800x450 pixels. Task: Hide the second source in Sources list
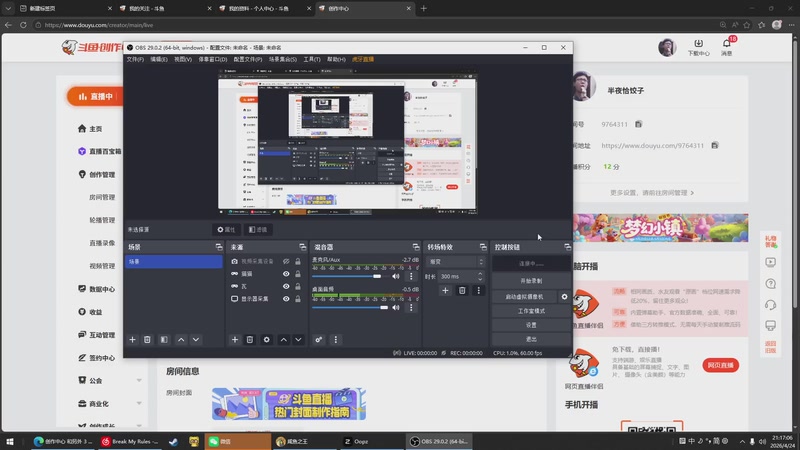tap(286, 274)
